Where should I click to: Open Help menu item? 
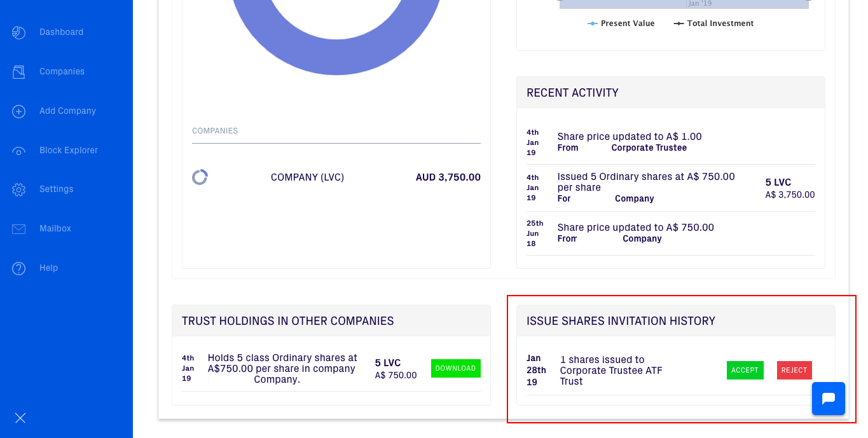(x=48, y=268)
